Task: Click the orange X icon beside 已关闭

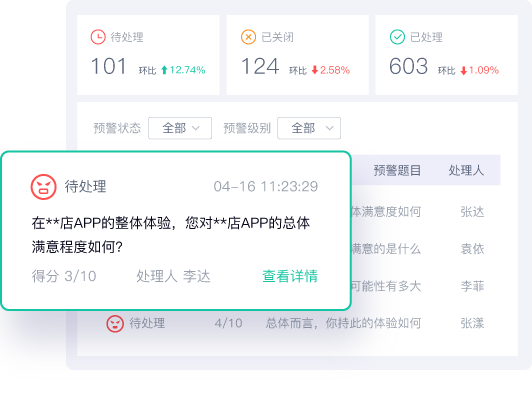Action: click(x=248, y=37)
